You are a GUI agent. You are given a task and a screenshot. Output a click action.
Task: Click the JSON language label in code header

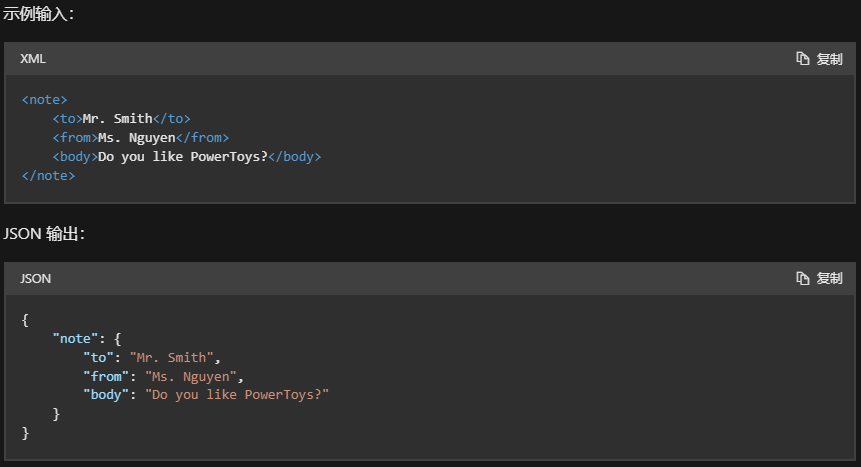click(x=36, y=278)
